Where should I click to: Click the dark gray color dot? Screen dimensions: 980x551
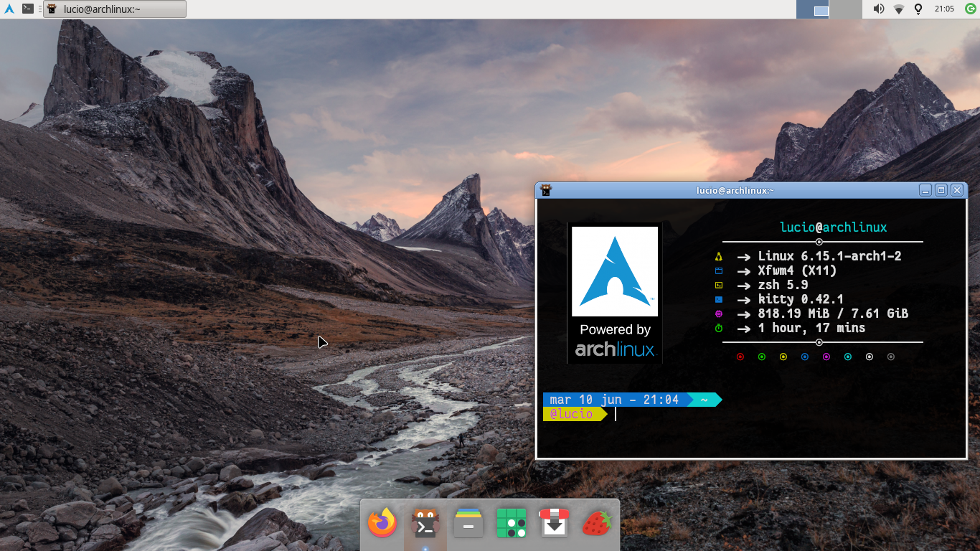pyautogui.click(x=891, y=357)
